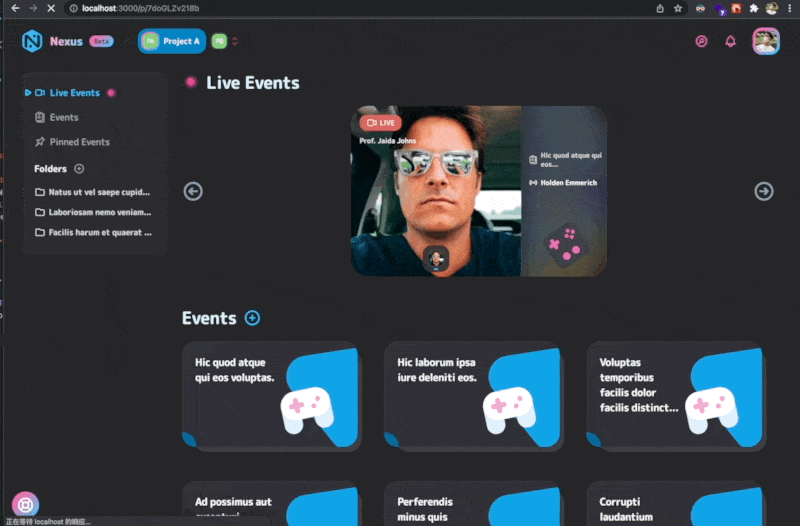
Task: Open the notifications bell
Action: pyautogui.click(x=731, y=41)
